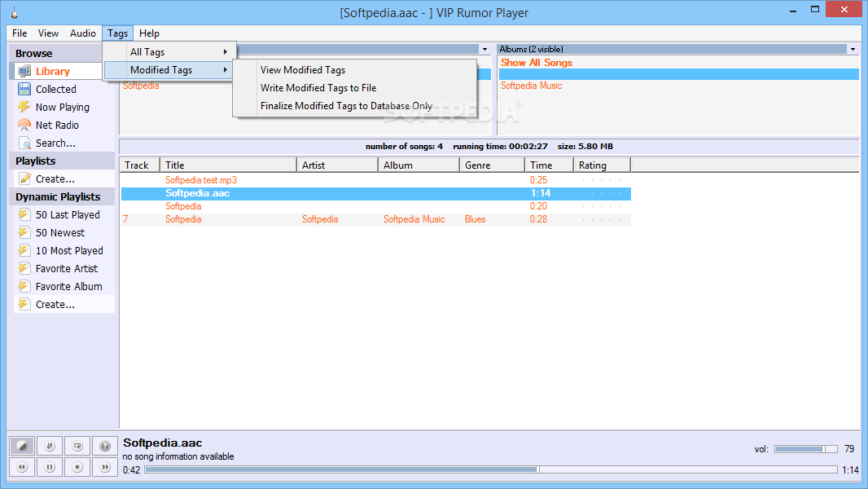
Task: Click the rewind previous track button
Action: click(x=22, y=467)
